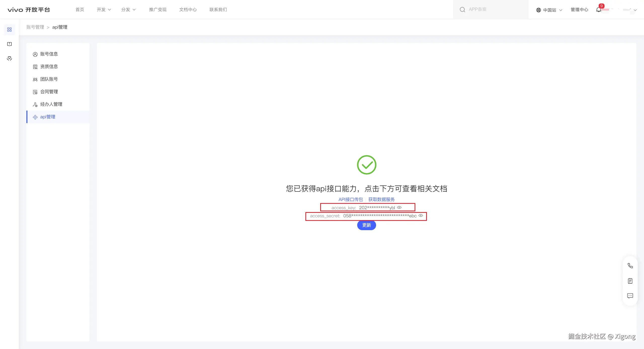This screenshot has height=349, width=644.
Task: Click the grid dashboard icon in left rail
Action: pos(10,30)
